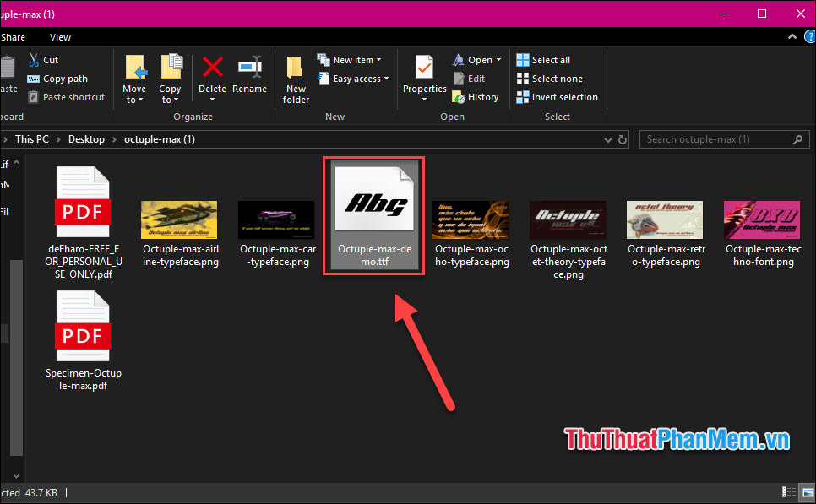Switch to large icons view in status bar

(x=808, y=492)
